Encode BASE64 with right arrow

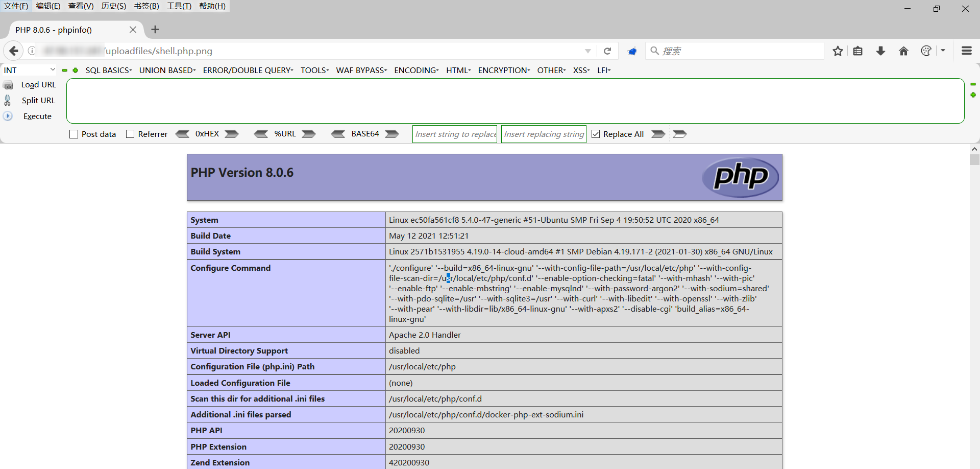(392, 134)
